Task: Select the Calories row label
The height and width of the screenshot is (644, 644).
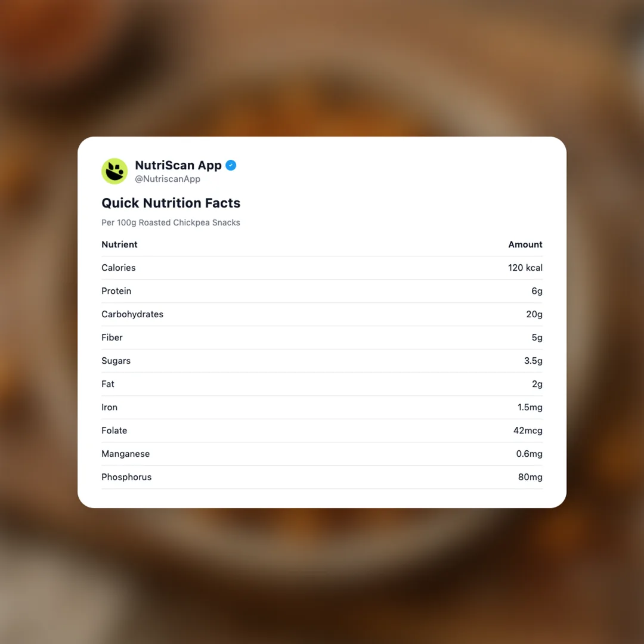Action: click(x=118, y=268)
